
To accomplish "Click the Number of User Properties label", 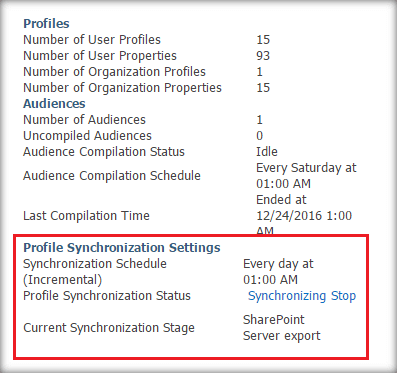I will [100, 56].
